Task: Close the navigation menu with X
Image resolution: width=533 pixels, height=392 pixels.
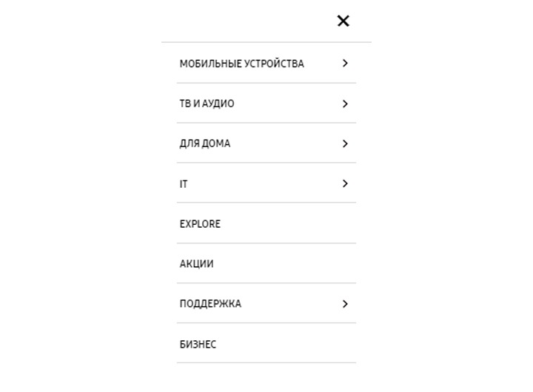Action: [343, 21]
